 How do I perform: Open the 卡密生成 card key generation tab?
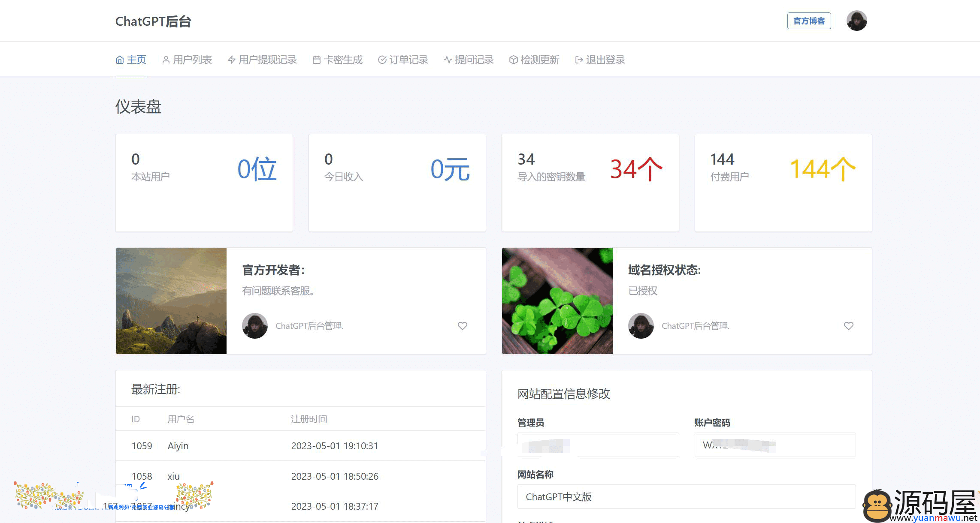click(338, 60)
